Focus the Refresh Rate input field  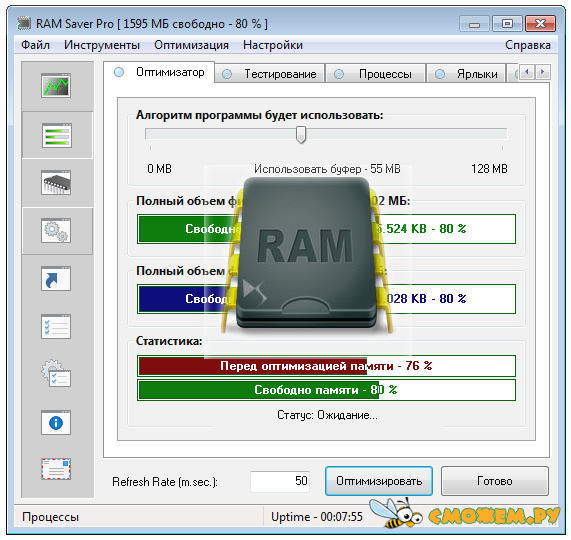pyautogui.click(x=280, y=481)
